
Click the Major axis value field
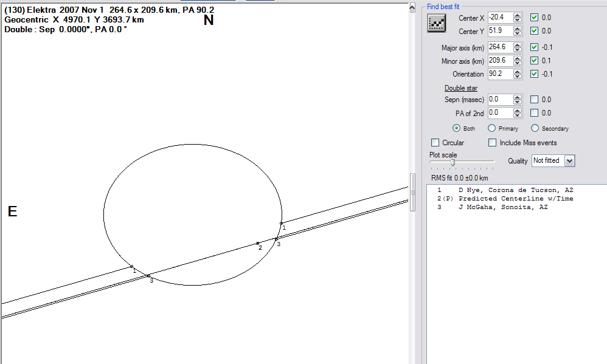pyautogui.click(x=500, y=47)
